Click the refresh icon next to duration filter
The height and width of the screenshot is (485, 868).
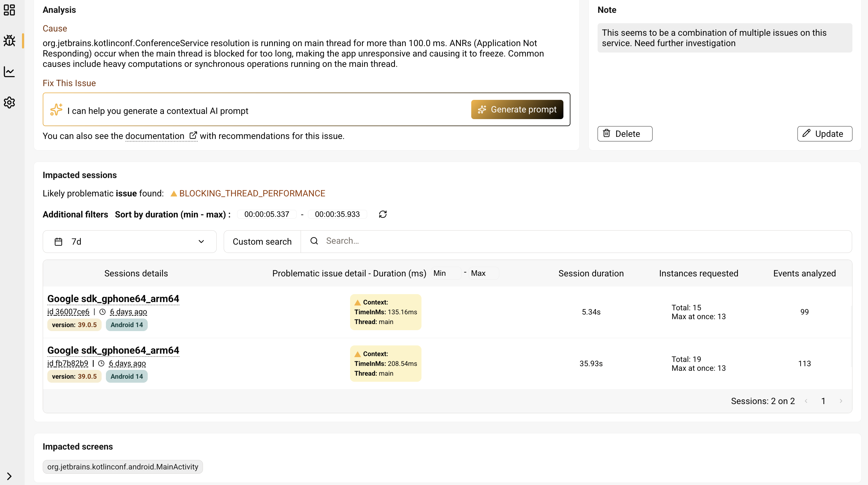pos(382,214)
